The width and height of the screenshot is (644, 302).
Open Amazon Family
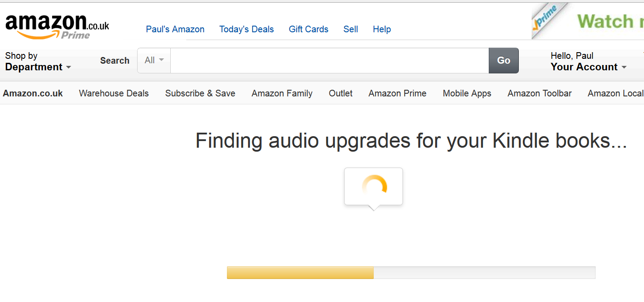point(282,93)
